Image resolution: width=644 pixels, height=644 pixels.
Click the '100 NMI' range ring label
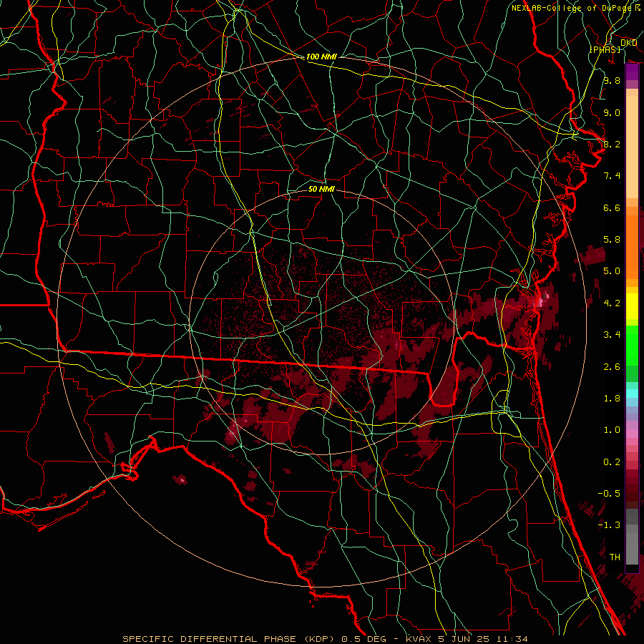click(x=321, y=57)
